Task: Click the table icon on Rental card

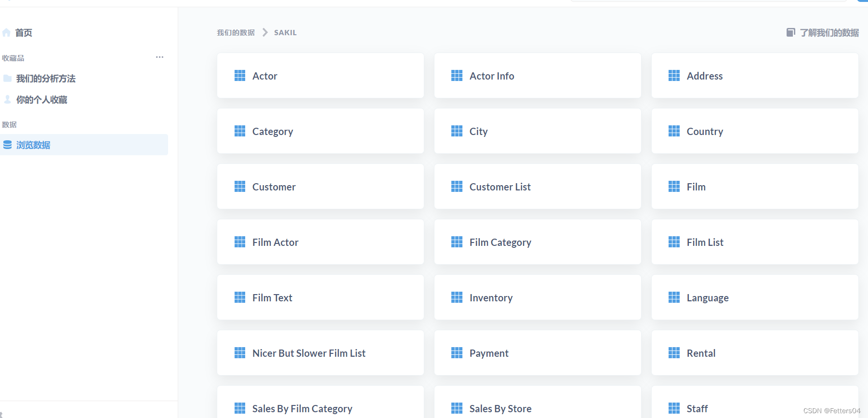Action: coord(674,353)
